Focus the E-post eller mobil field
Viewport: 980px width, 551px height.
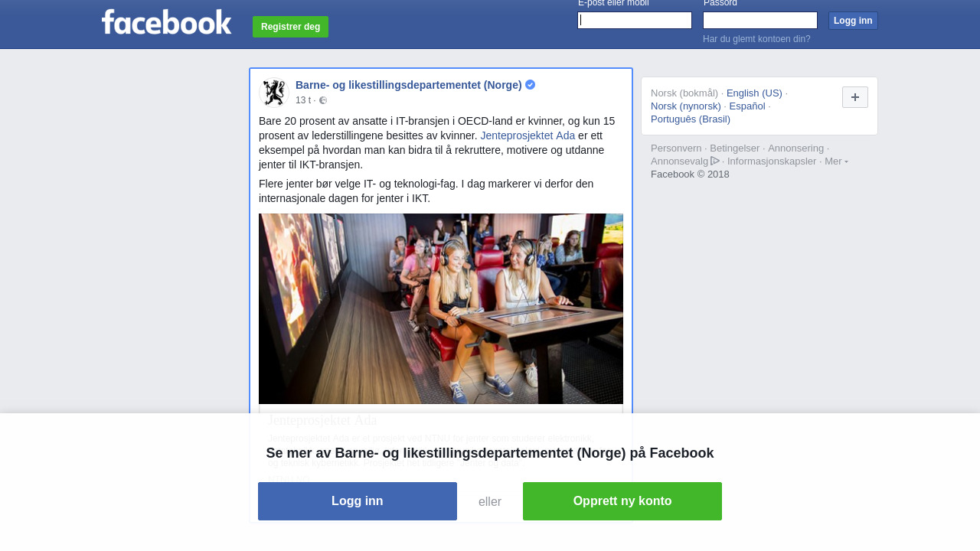click(635, 21)
